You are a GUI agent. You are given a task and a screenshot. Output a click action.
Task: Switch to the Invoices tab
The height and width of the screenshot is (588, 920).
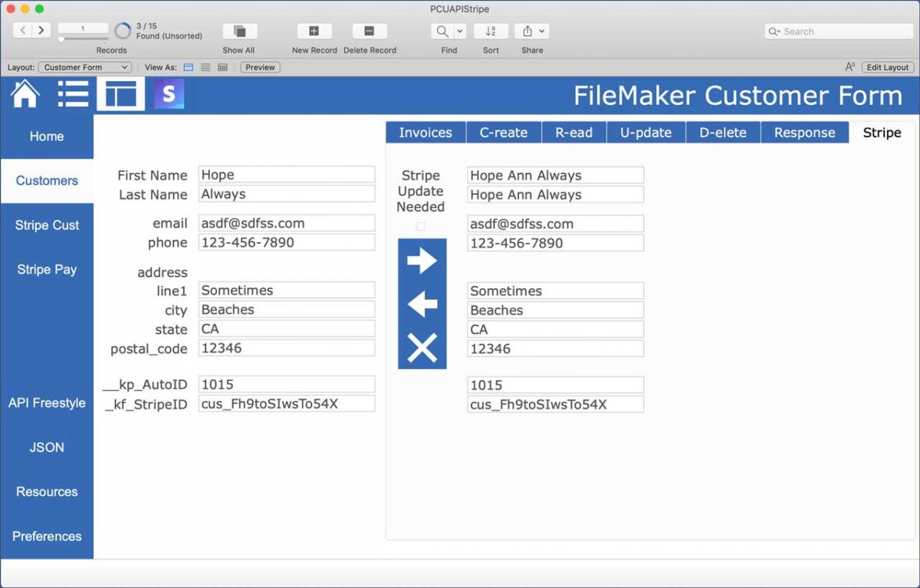[x=425, y=132]
